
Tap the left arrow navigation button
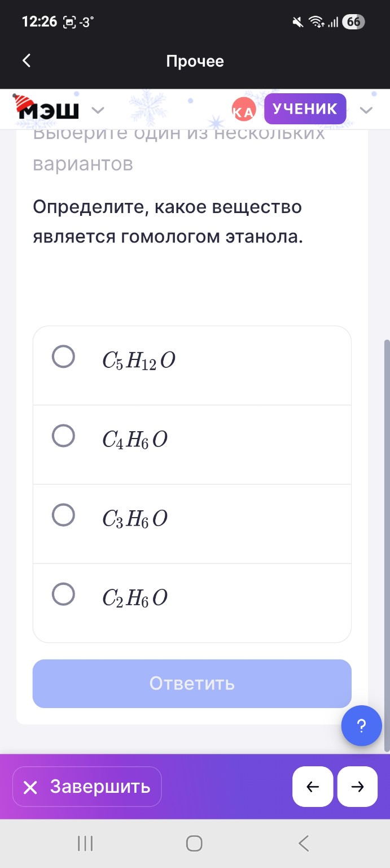[313, 787]
